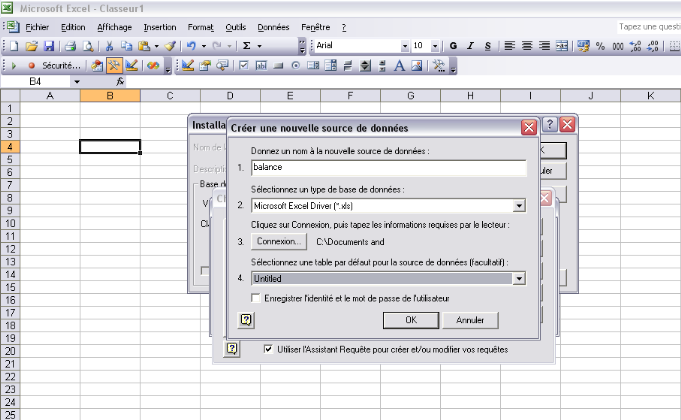
Task: Open a file with the folder icon
Action: pos(31,46)
